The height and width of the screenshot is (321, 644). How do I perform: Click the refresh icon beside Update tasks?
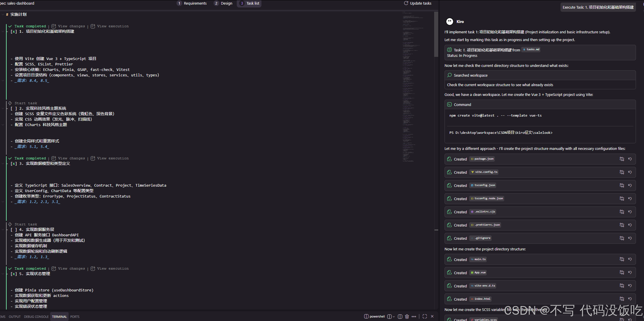click(x=406, y=3)
